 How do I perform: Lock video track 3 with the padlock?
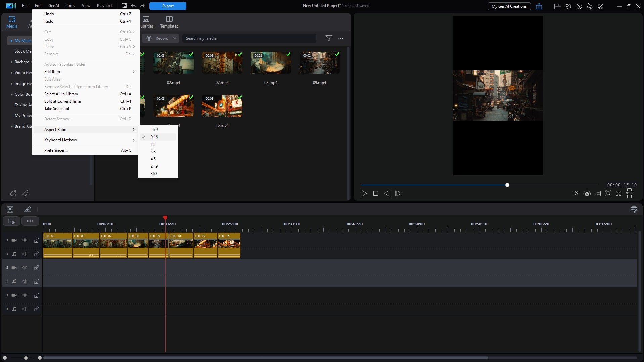pos(36,296)
